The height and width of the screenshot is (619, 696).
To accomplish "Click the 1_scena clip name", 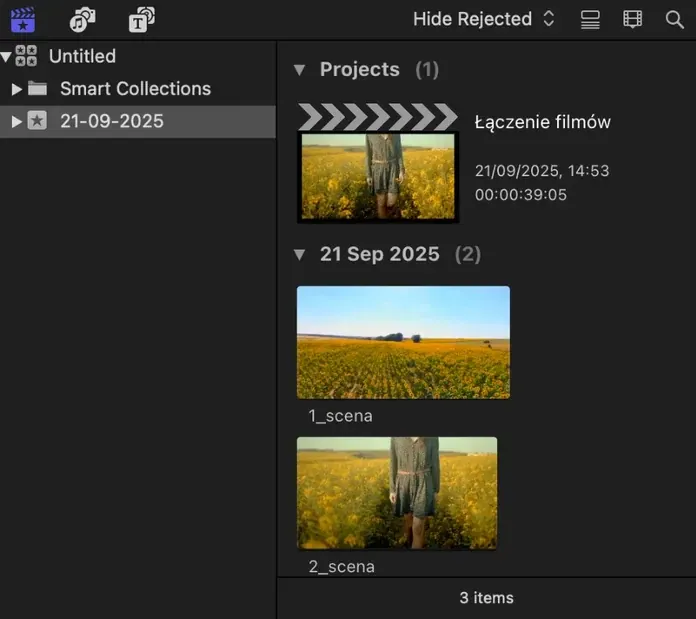I will [340, 416].
